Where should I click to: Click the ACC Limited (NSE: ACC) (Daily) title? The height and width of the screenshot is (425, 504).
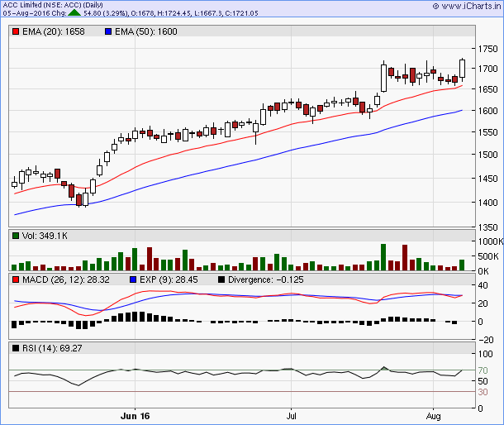[x=53, y=5]
